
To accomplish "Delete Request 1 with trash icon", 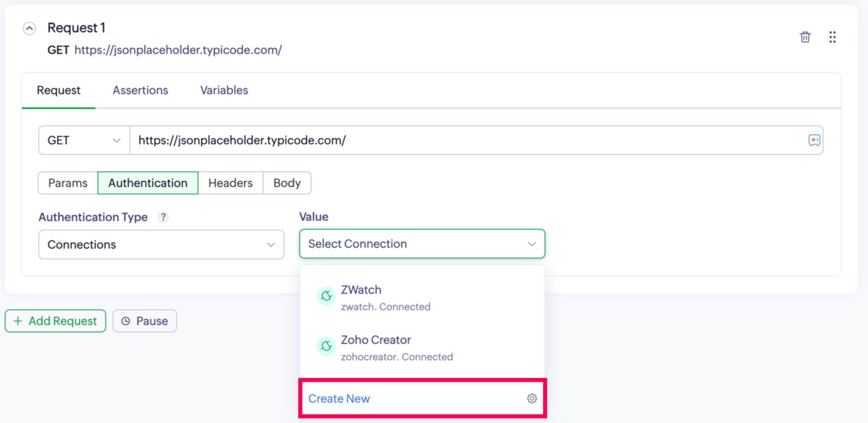I will (805, 37).
